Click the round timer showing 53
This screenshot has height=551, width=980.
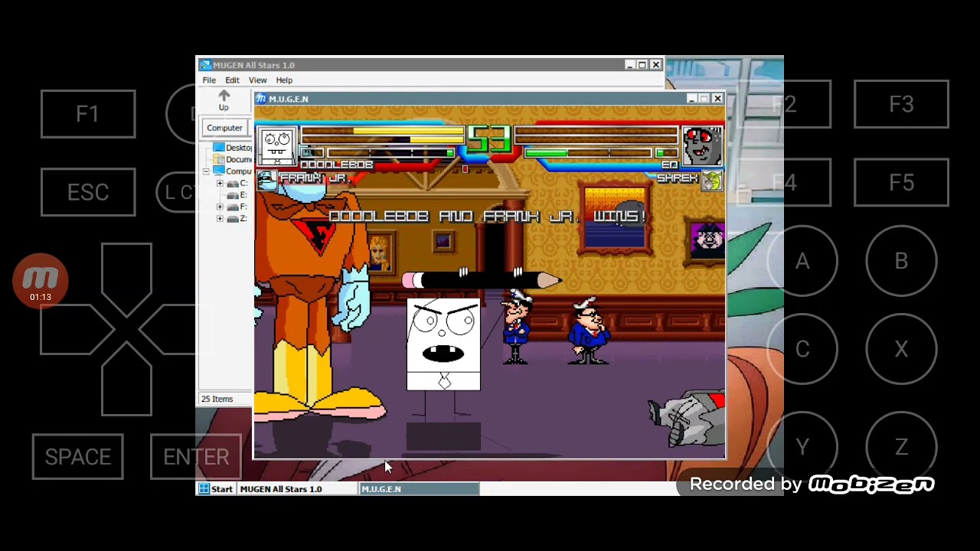[x=489, y=140]
